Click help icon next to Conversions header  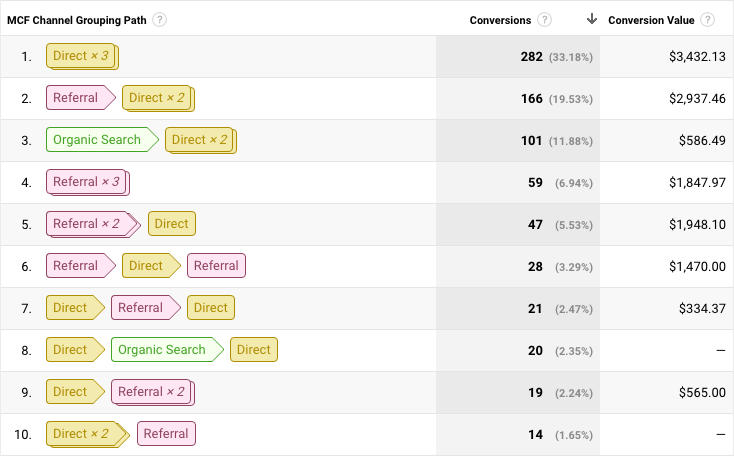pos(544,20)
